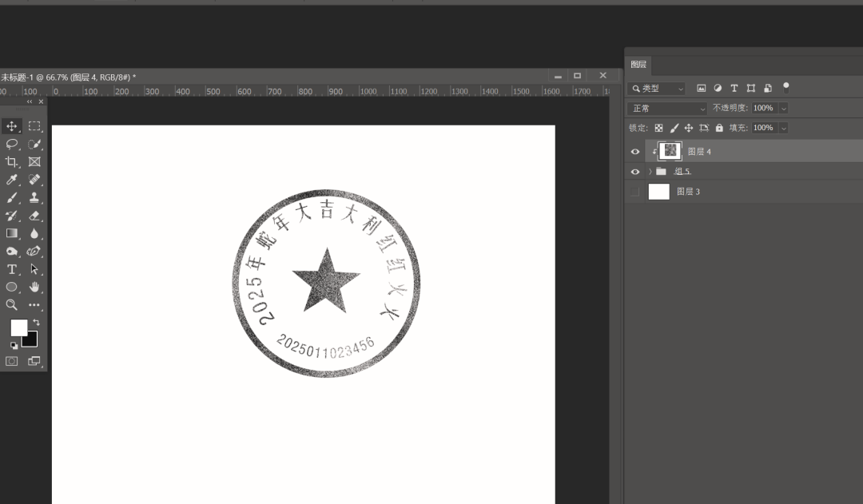Select the Zoom tool
Viewport: 863px width, 504px height.
pyautogui.click(x=11, y=305)
